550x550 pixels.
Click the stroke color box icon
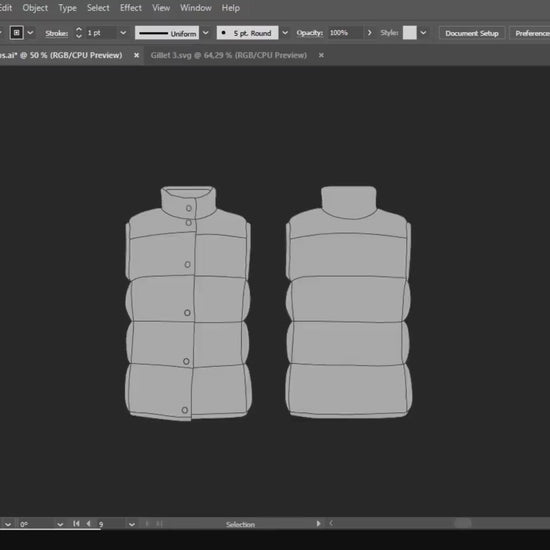pyautogui.click(x=16, y=33)
